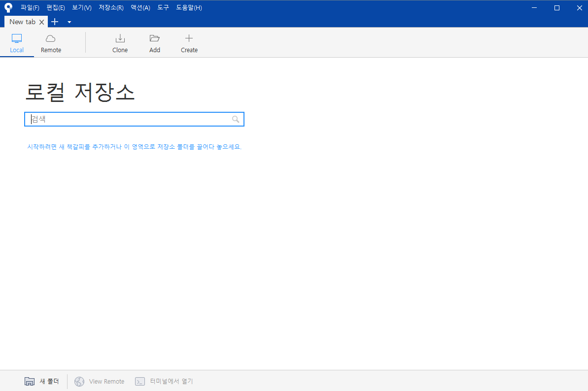Open the Create new repository tool
588x391 pixels.
click(x=189, y=38)
